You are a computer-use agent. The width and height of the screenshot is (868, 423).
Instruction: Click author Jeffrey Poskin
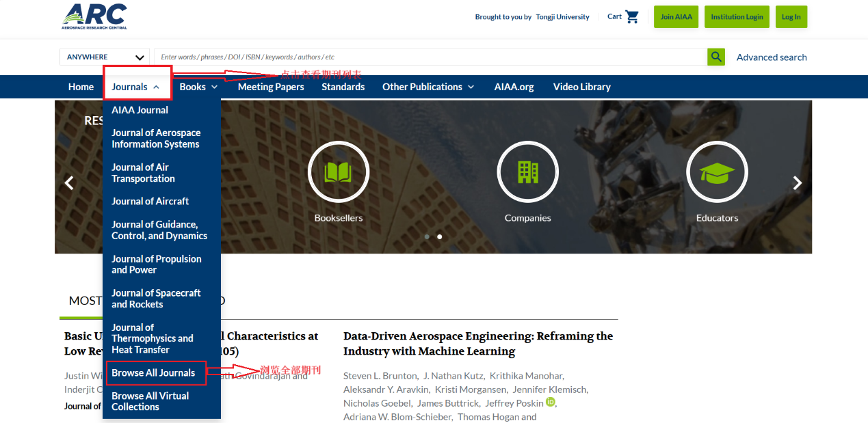click(x=514, y=403)
